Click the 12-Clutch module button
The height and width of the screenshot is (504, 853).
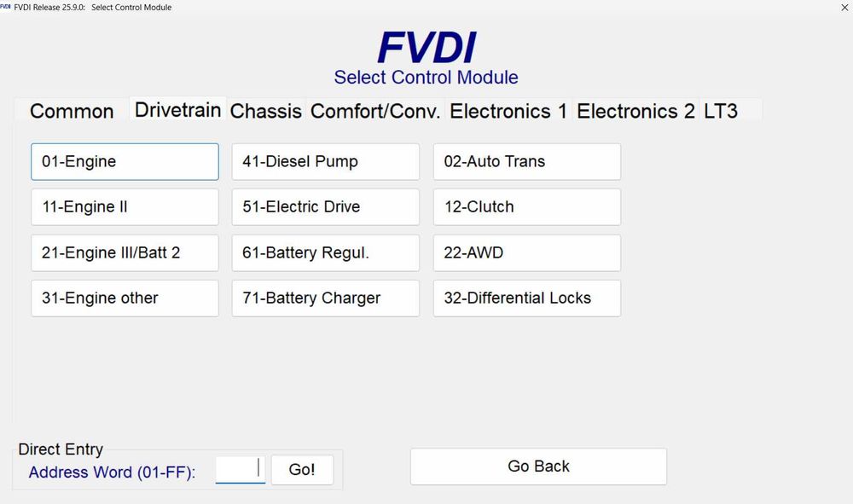pyautogui.click(x=526, y=207)
